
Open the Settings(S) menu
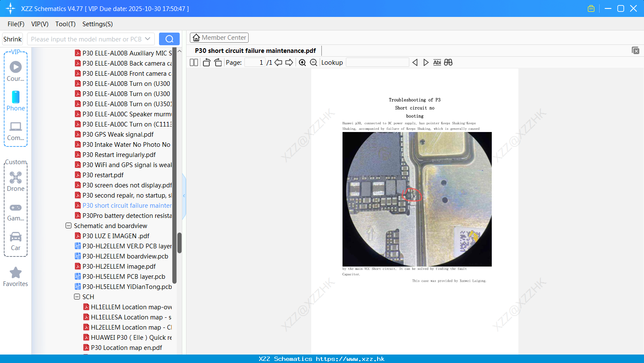98,24
